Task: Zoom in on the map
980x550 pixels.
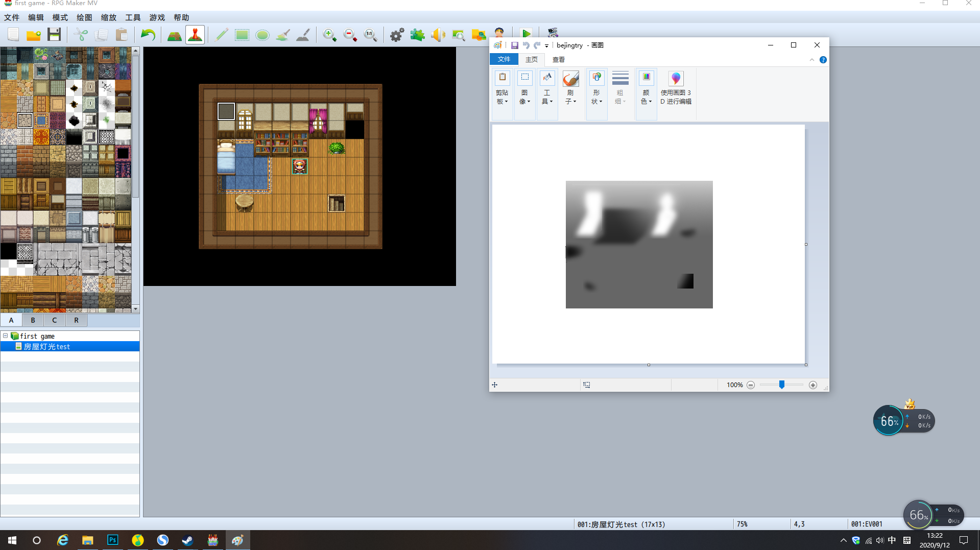Action: click(x=330, y=35)
